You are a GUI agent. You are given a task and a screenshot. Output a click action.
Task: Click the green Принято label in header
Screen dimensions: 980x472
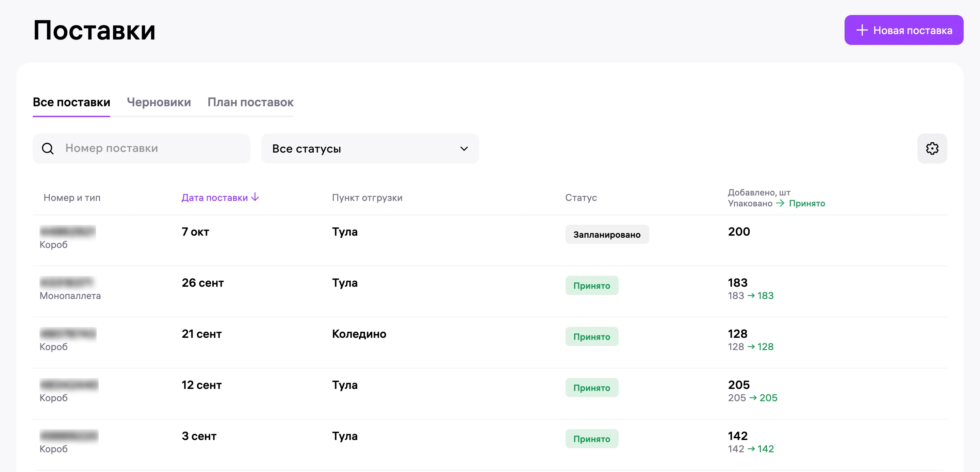[x=807, y=203]
